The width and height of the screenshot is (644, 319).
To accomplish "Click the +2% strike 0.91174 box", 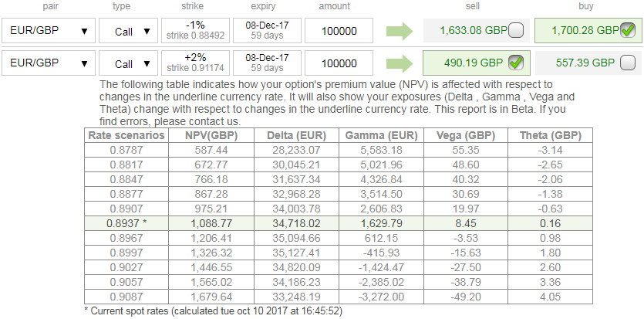I will [x=195, y=63].
